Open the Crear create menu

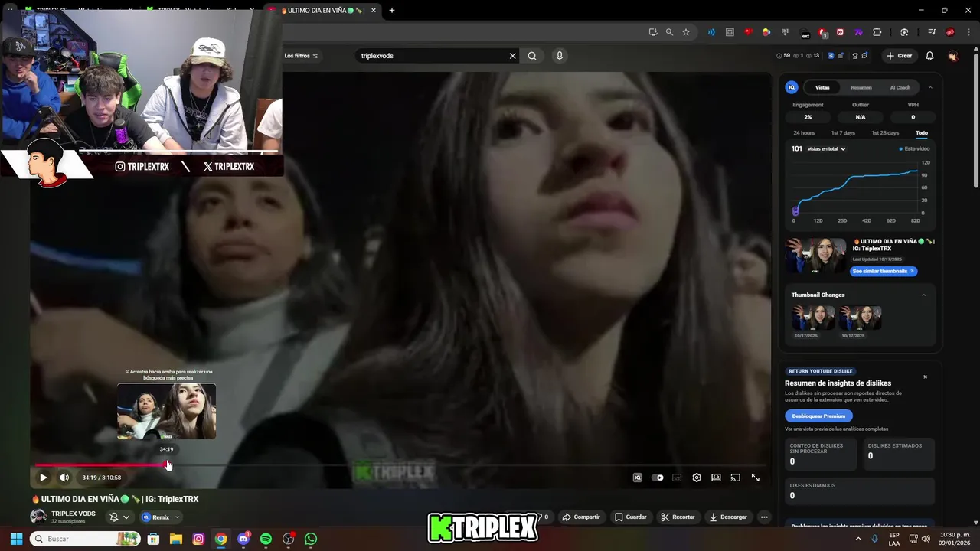click(x=900, y=56)
